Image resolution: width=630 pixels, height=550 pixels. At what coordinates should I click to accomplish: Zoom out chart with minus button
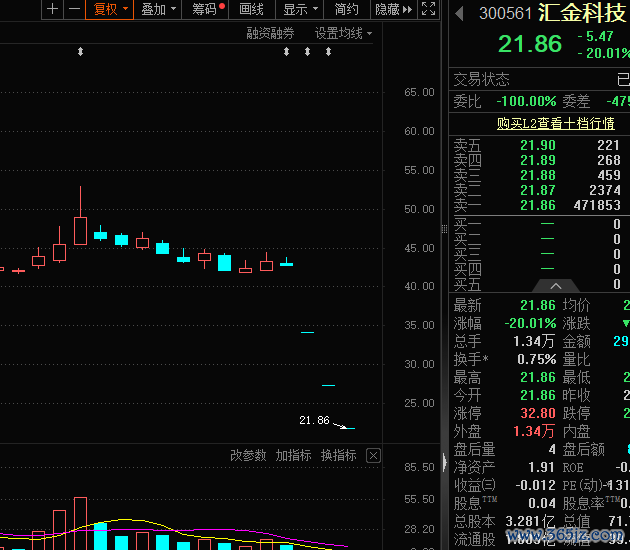click(74, 9)
